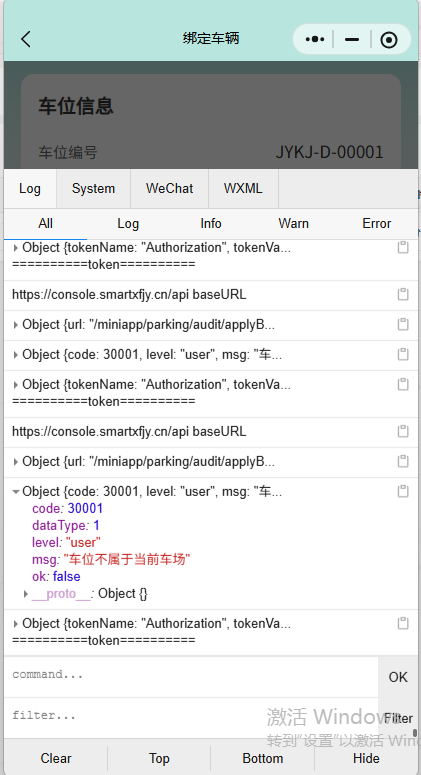Expand the first collapsed code 30001 object
421x775 pixels.
16,355
